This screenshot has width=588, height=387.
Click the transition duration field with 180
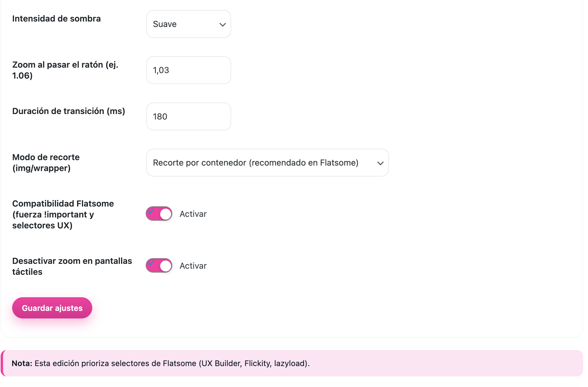(x=188, y=116)
